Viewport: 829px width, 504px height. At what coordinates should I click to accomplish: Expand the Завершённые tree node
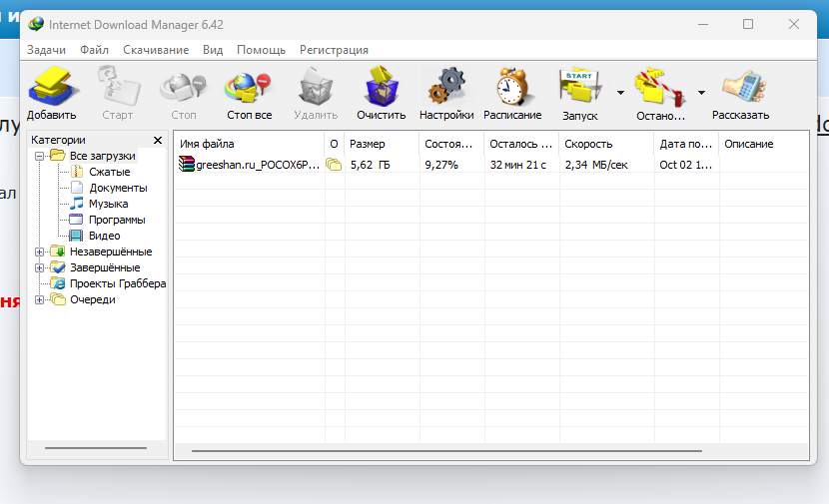pos(39,267)
